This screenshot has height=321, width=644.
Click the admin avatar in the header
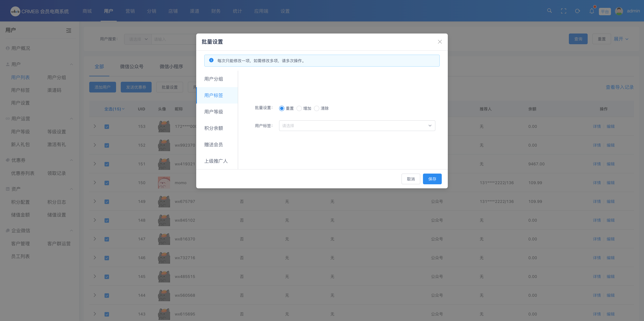pos(619,11)
